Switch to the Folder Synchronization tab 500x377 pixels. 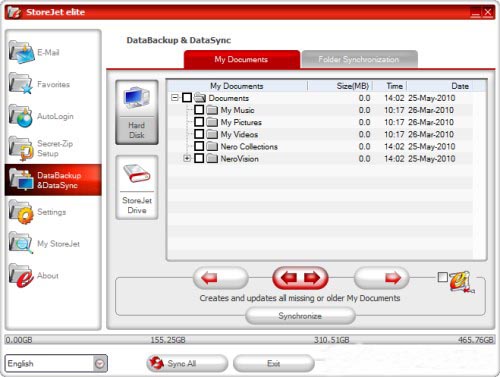[x=359, y=59]
